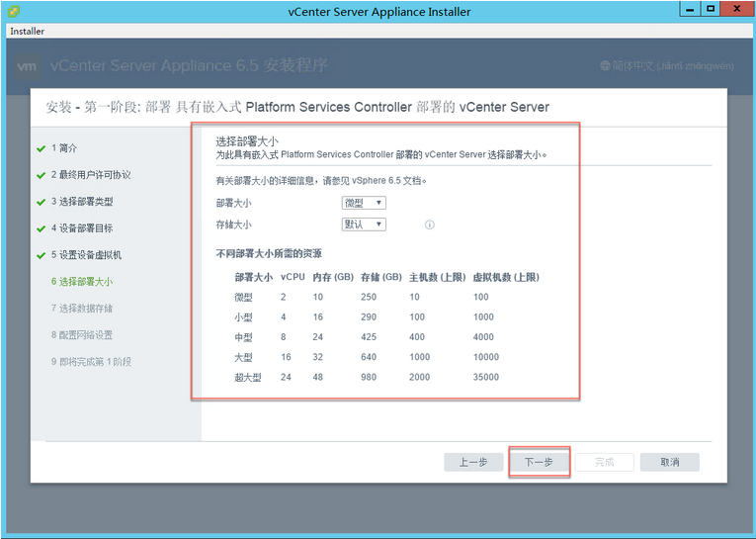This screenshot has width=756, height=539.
Task: Close the installer window
Action: coord(736,10)
